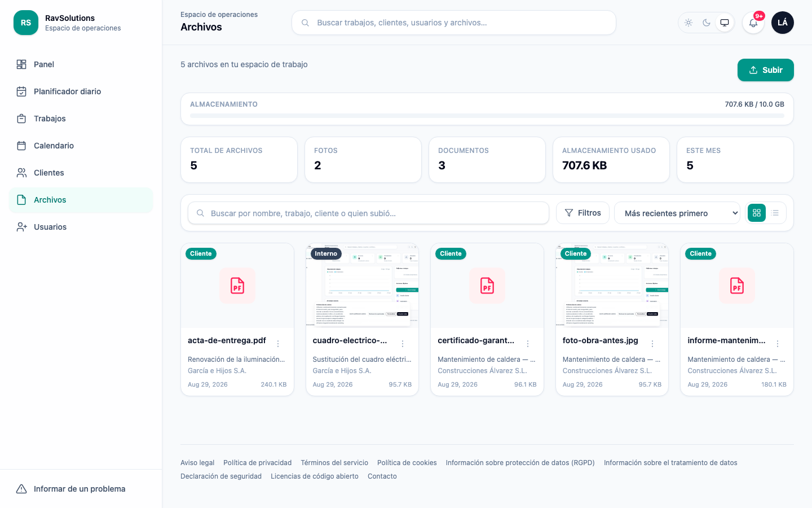Open the LÁ user avatar menu
This screenshot has height=508, width=812.
pyautogui.click(x=783, y=23)
